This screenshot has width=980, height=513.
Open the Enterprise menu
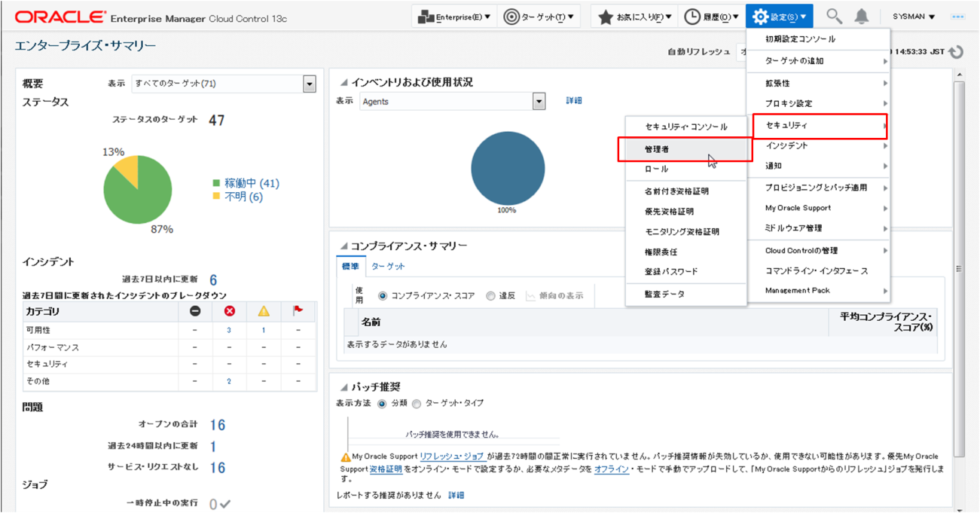454,17
